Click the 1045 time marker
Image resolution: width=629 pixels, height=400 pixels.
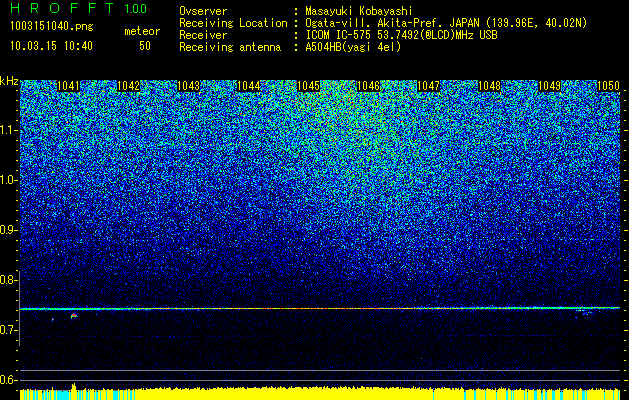(308, 86)
